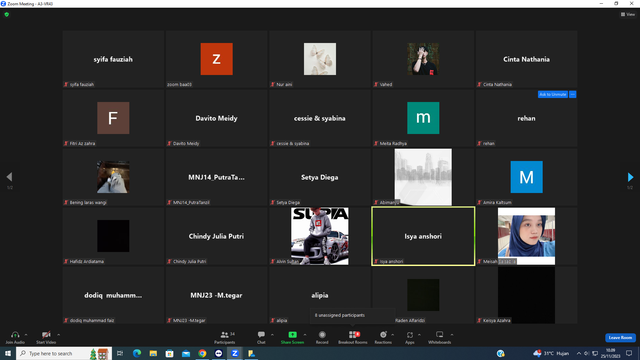Select Raden Alfaridzi's dark avatar
Screen dimensions: 640x360
click(423, 295)
